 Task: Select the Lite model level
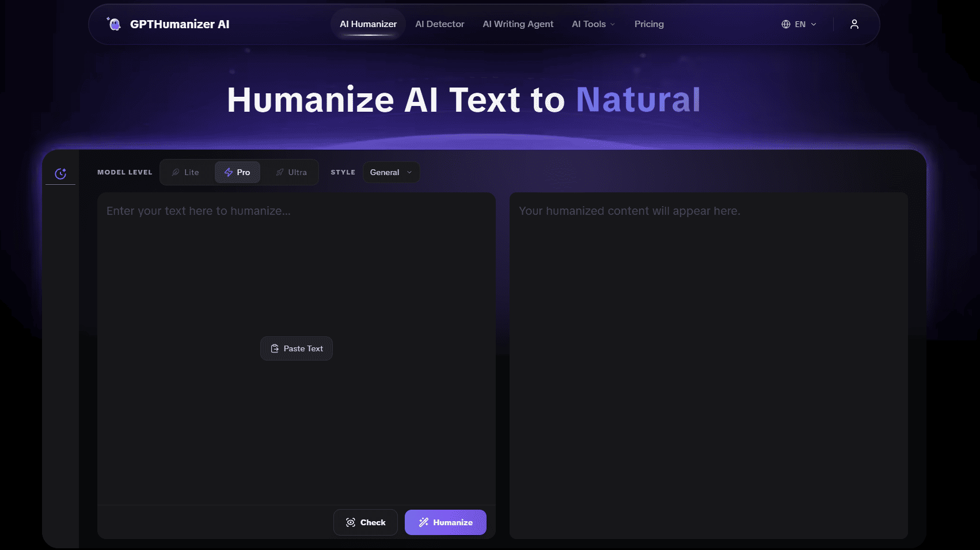pos(185,172)
